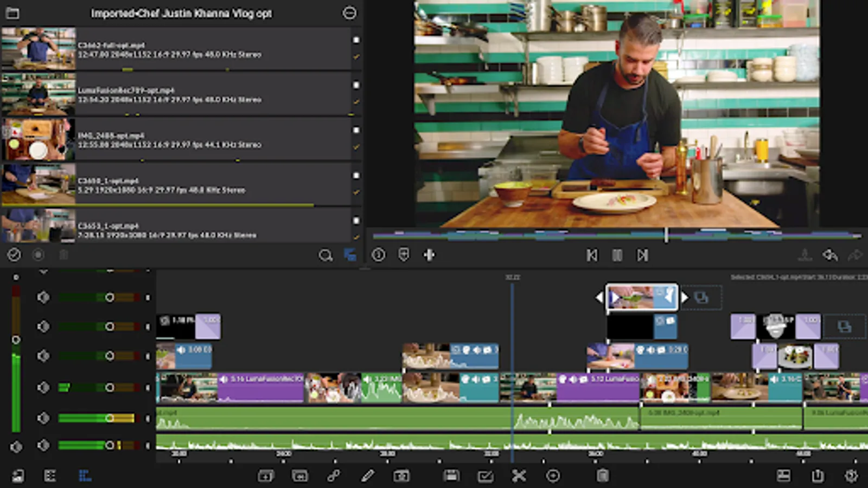The width and height of the screenshot is (868, 488).
Task: Click the checkmark box multiselect icon
Action: [x=485, y=476]
